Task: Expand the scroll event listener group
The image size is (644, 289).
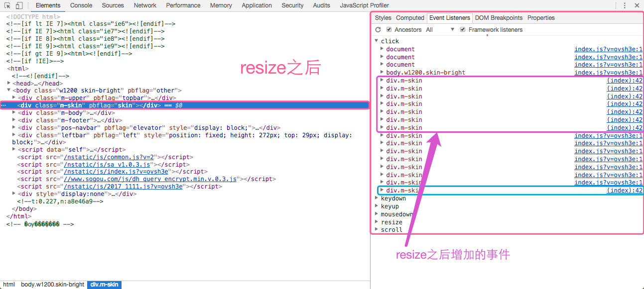Action: 377,230
